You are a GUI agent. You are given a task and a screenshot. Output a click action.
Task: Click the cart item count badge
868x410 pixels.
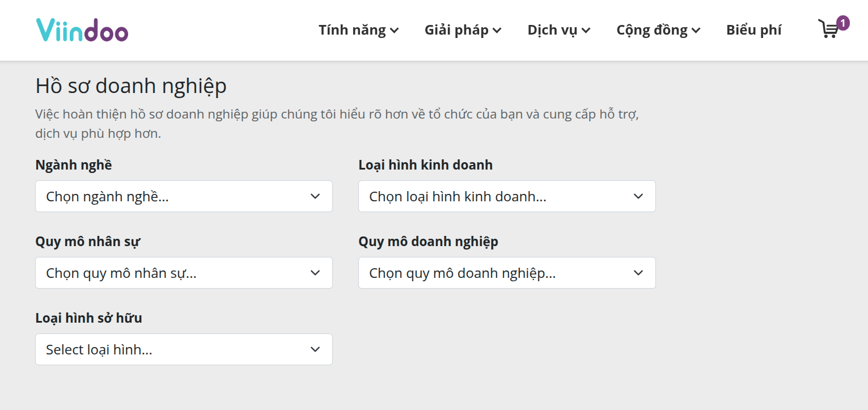pyautogui.click(x=843, y=23)
